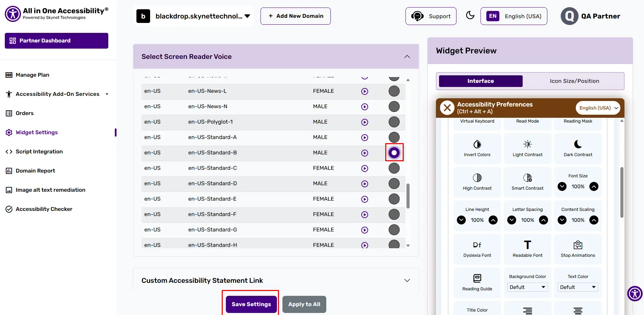Select en-US-Standard-G voice radio button

pyautogui.click(x=394, y=230)
